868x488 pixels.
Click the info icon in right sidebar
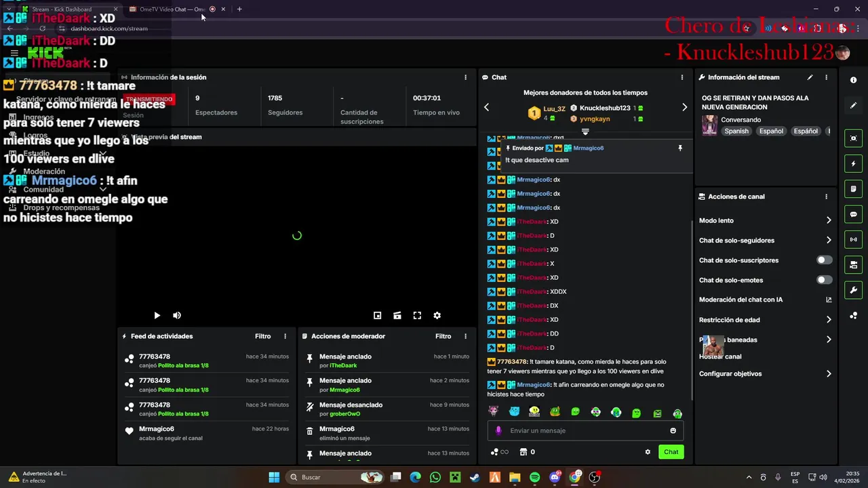coord(853,80)
